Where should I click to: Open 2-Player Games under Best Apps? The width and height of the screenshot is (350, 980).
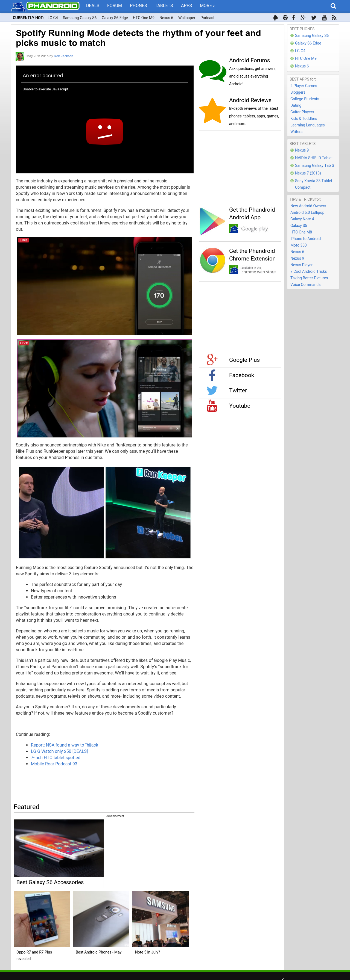click(x=304, y=86)
